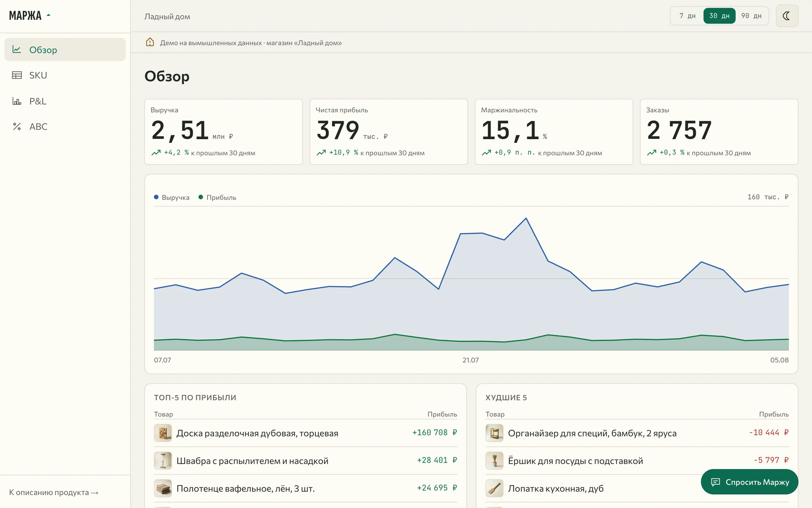Open the Спросить Маржу chat
Screen dimensions: 812x508
pos(749,482)
